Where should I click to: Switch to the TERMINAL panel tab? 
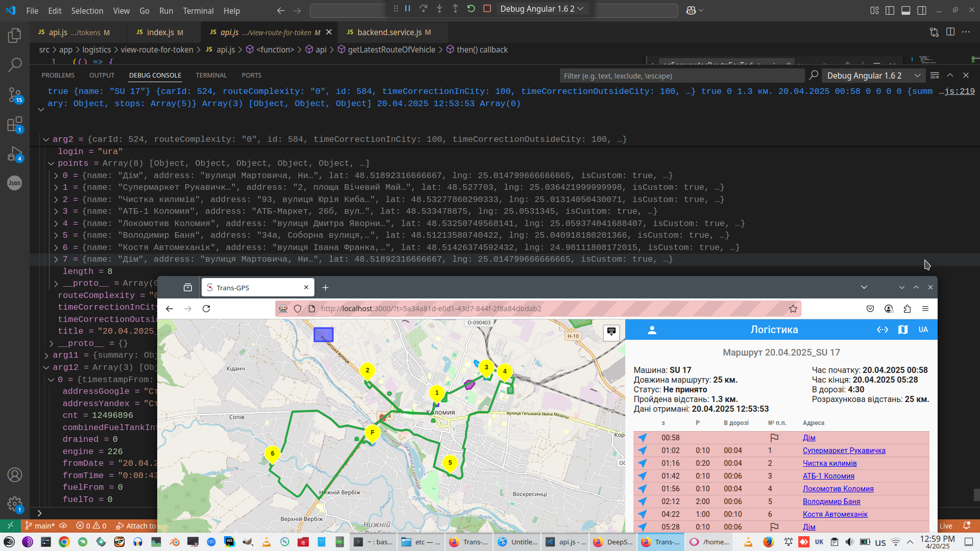tap(211, 75)
